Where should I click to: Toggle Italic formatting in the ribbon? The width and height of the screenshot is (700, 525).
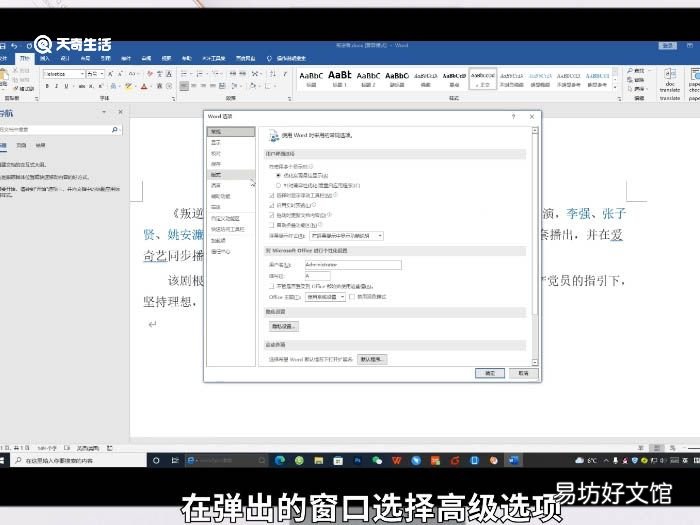coord(56,86)
